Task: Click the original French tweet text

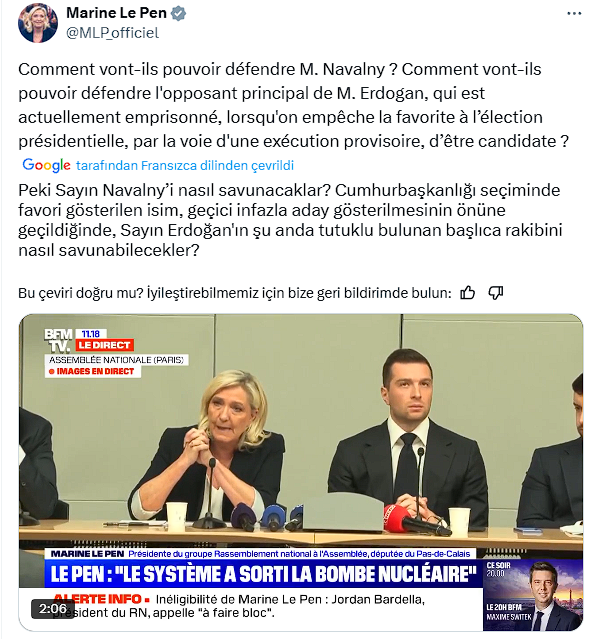Action: coord(293,105)
